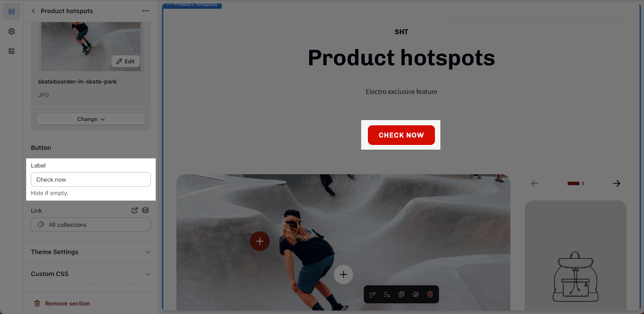Go back using arrow beside Product hotspots
The image size is (644, 314).
(33, 11)
